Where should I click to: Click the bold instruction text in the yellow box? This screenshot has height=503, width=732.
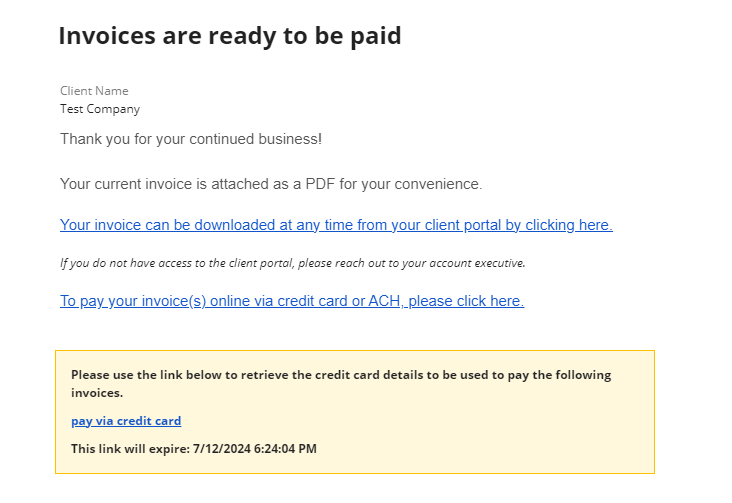[340, 376]
